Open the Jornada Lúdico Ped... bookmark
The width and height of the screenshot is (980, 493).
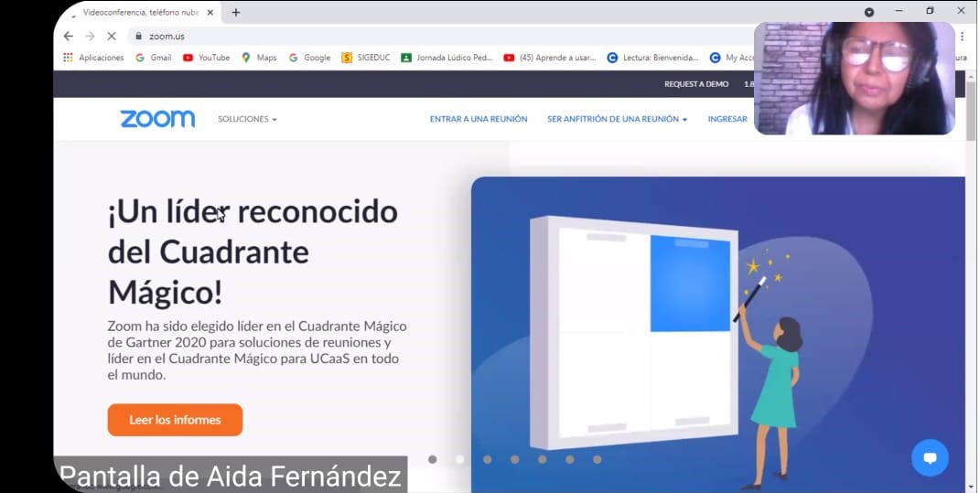click(447, 58)
